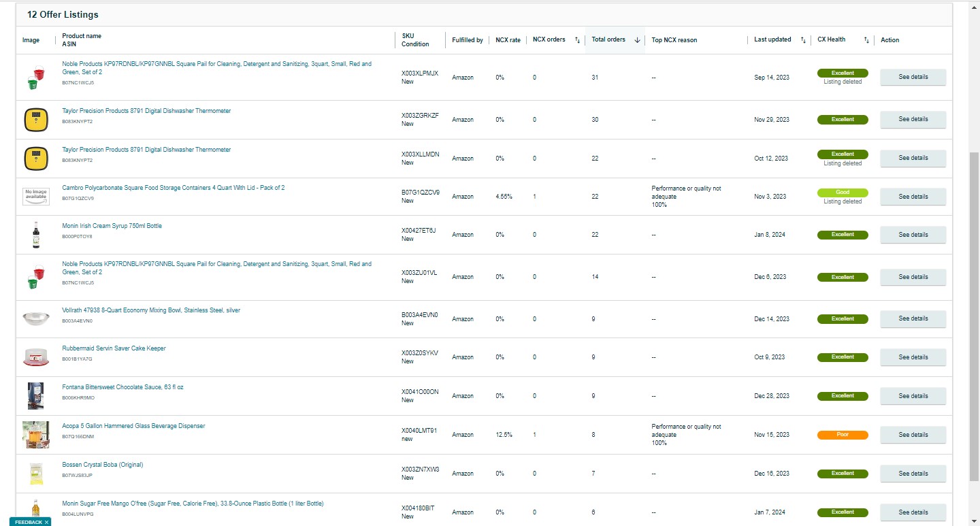Open the Fontana Bittersweet Chocolate Sauce link

122,387
